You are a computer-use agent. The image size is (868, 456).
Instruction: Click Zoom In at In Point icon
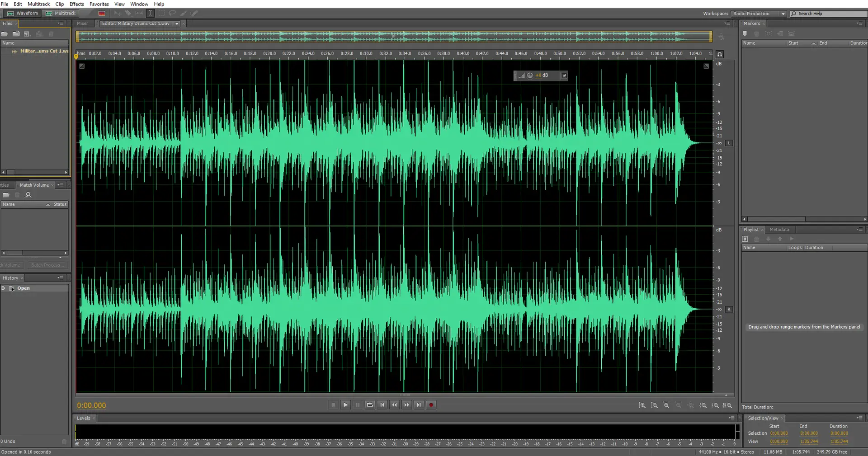point(703,405)
